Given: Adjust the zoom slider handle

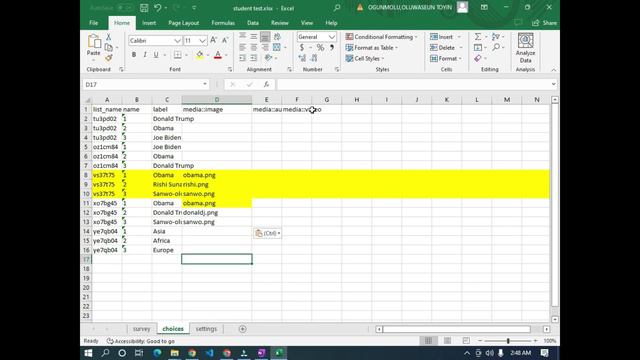Looking at the screenshot, I should [508, 341].
